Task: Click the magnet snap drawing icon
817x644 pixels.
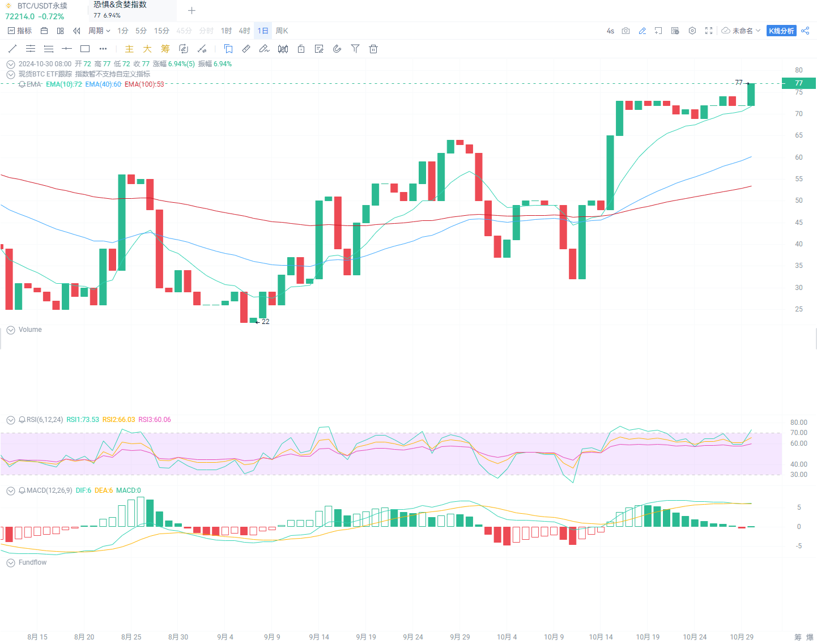Action: tap(202, 49)
